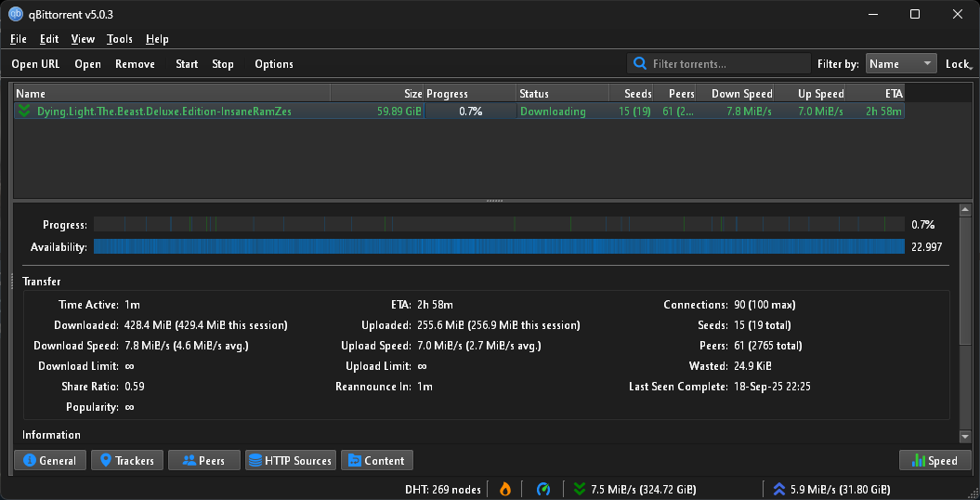Viewport: 980px width, 500px height.
Task: Click scroll down arrow of details panel
Action: tap(965, 436)
